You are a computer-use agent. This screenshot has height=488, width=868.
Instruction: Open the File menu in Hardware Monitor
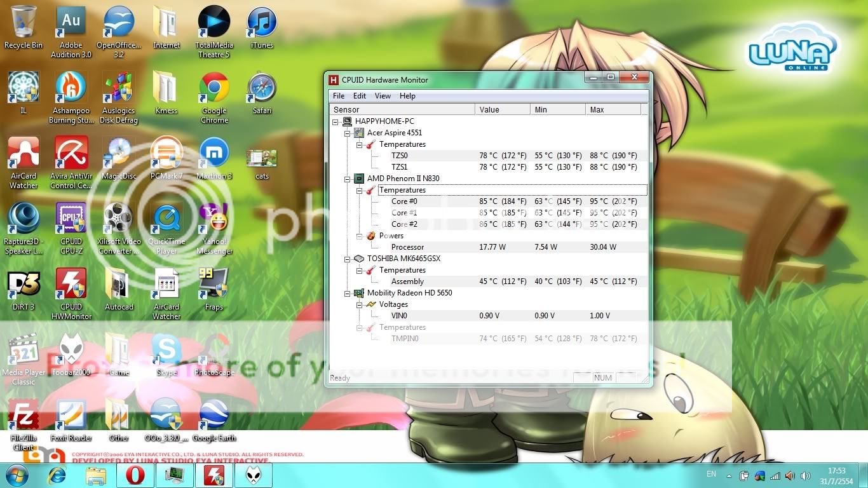(339, 96)
